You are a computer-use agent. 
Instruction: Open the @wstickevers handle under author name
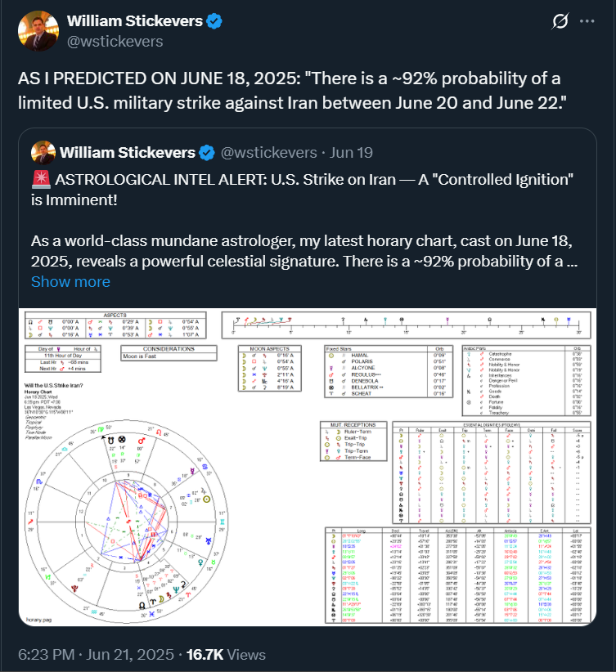pyautogui.click(x=115, y=42)
